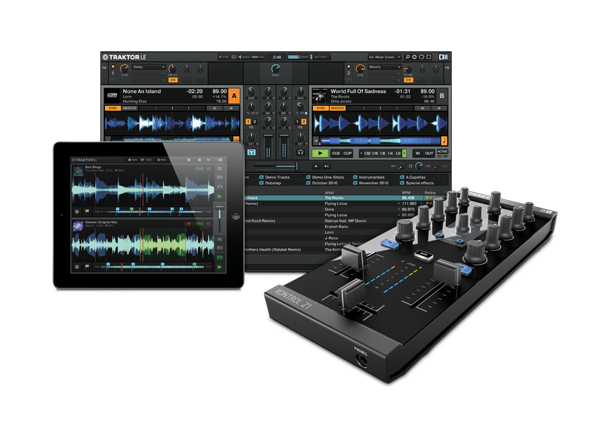This screenshot has width=600, height=424.
Task: Click the channel B filter knob
Action: click(x=301, y=106)
